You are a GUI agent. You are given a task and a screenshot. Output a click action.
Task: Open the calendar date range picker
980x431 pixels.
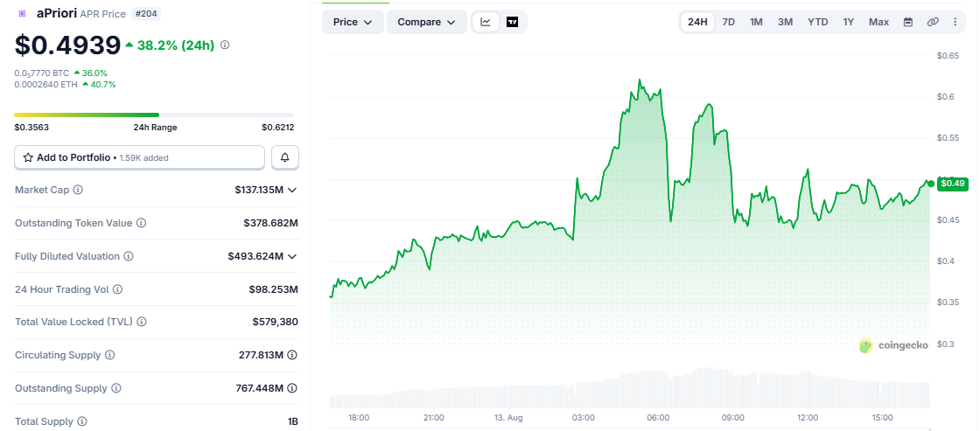click(908, 22)
